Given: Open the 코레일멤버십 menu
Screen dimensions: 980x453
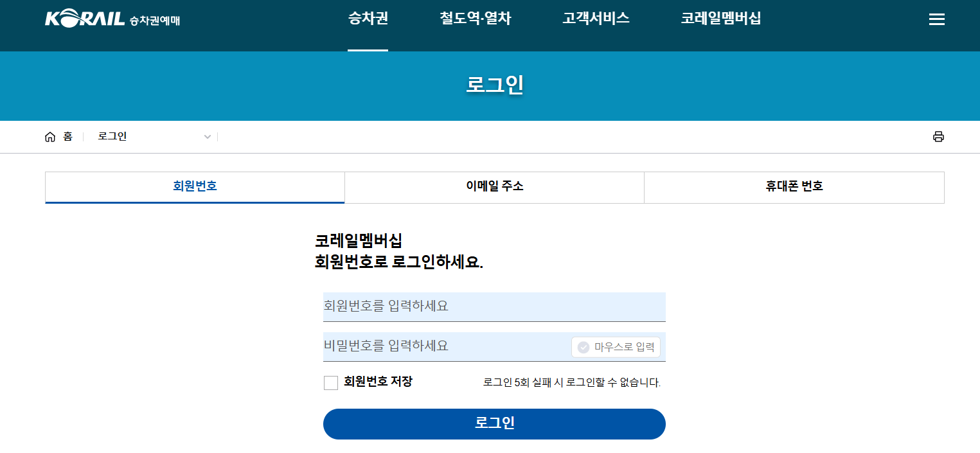Looking at the screenshot, I should pyautogui.click(x=720, y=19).
